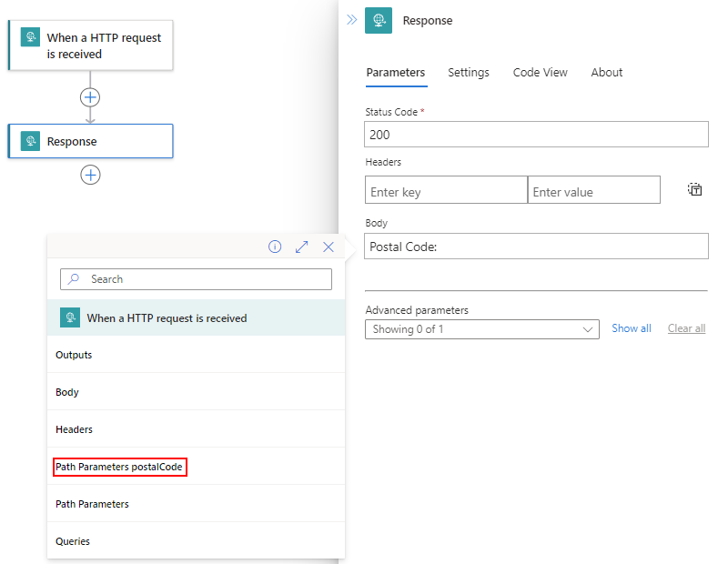Click the dynamic content Search box

coord(196,279)
